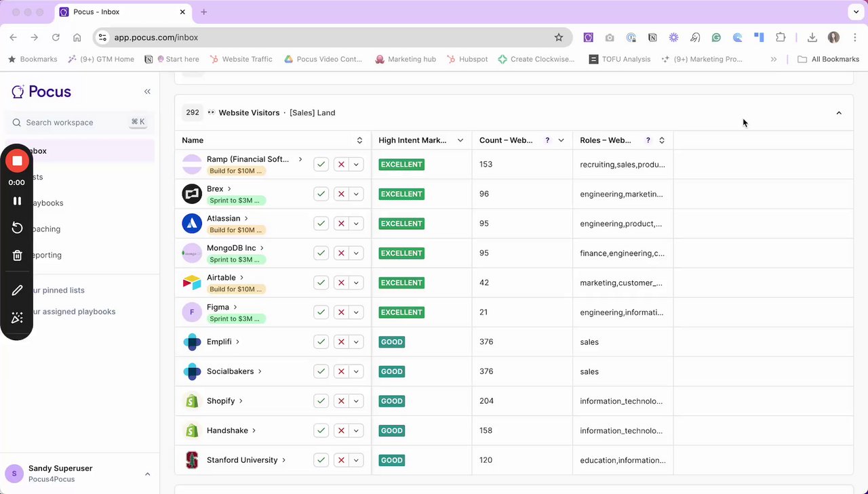
Task: Show more bookmarks via double chevron
Action: (774, 59)
